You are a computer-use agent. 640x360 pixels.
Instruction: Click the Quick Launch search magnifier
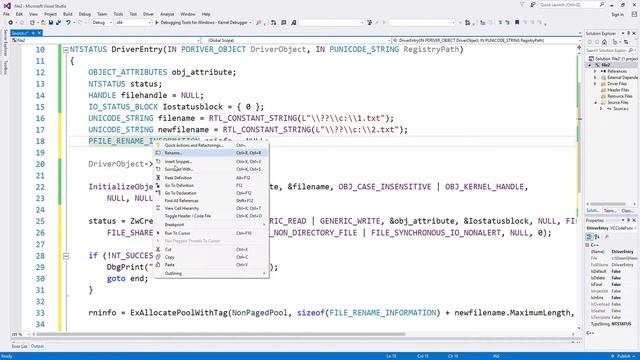point(602,5)
